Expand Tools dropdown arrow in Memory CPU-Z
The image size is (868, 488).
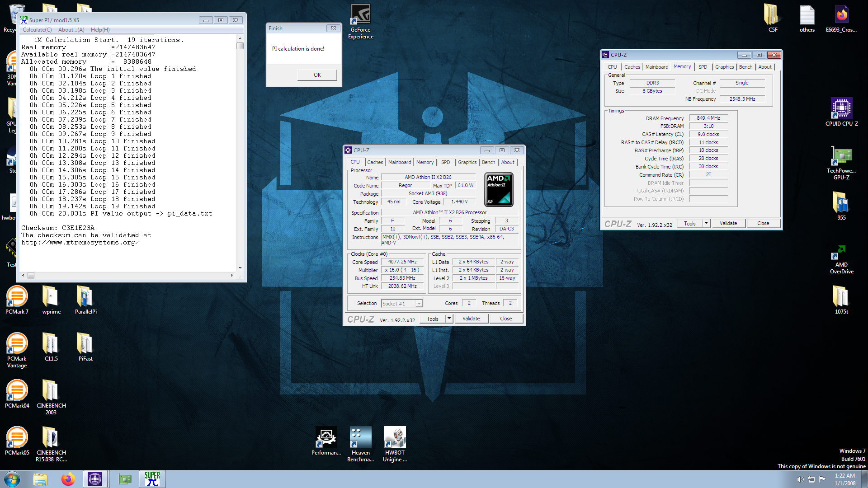click(x=706, y=223)
